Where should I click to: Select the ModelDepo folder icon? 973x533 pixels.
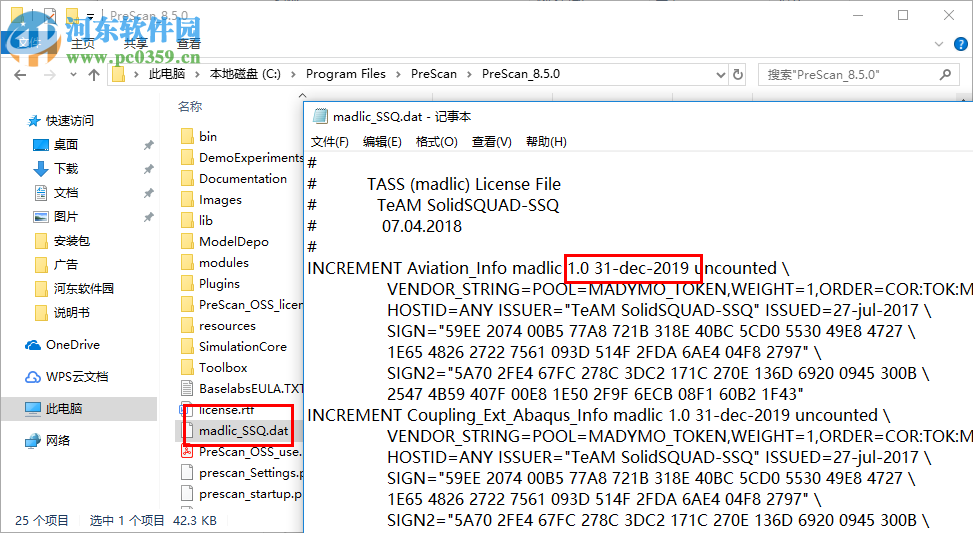(x=187, y=241)
